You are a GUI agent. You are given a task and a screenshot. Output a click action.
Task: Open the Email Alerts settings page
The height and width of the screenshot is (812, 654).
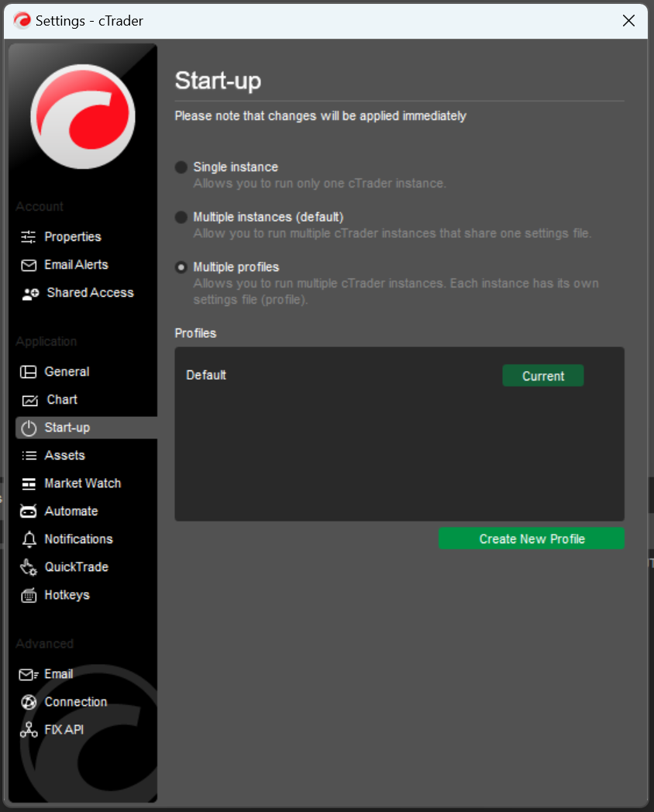[76, 265]
